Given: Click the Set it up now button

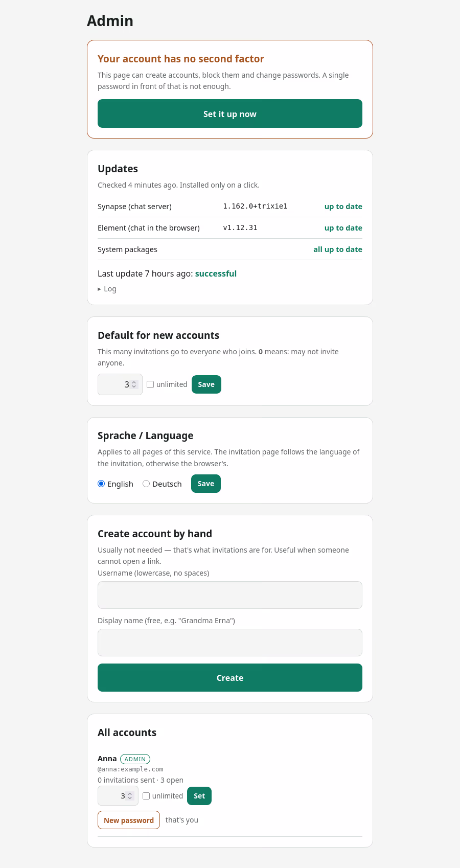Looking at the screenshot, I should click(x=230, y=113).
